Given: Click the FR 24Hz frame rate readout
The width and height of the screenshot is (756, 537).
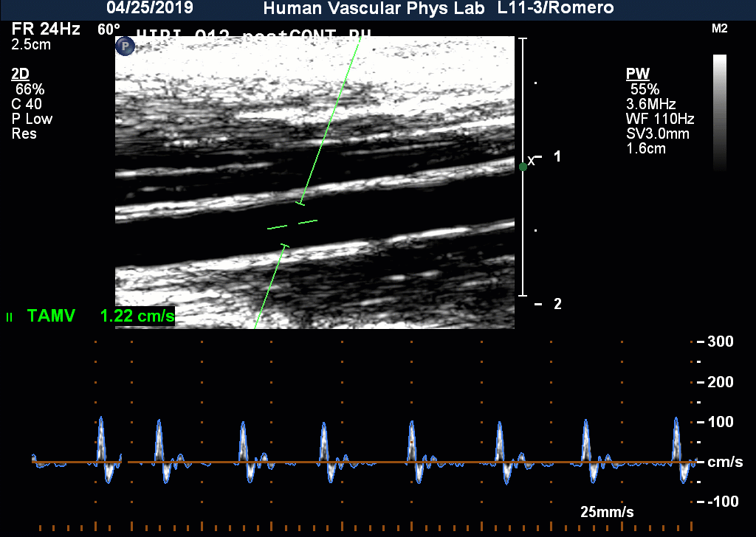Looking at the screenshot, I should [46, 30].
